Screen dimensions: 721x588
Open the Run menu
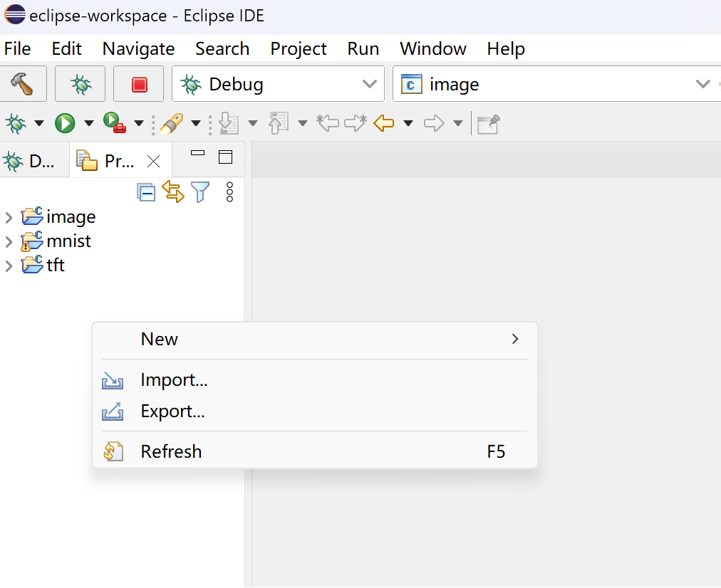point(363,48)
